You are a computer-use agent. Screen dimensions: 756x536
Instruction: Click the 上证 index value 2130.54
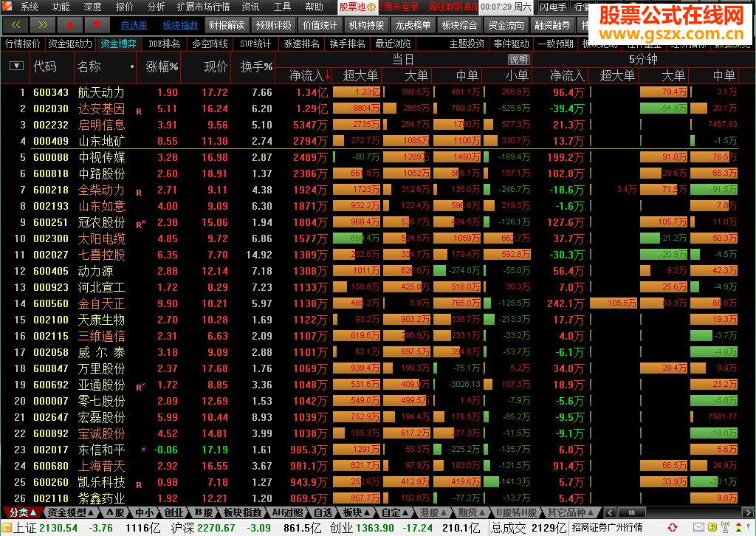click(58, 528)
